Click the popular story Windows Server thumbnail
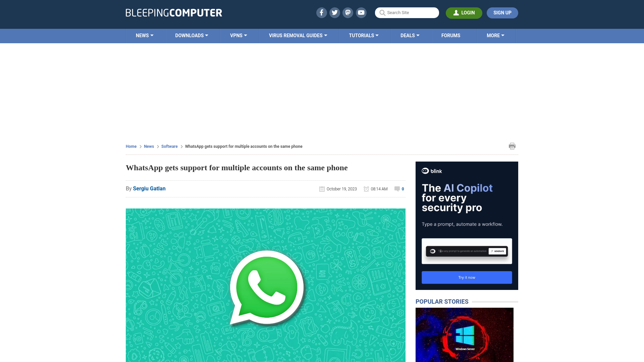Image resolution: width=644 pixels, height=362 pixels. [x=465, y=335]
